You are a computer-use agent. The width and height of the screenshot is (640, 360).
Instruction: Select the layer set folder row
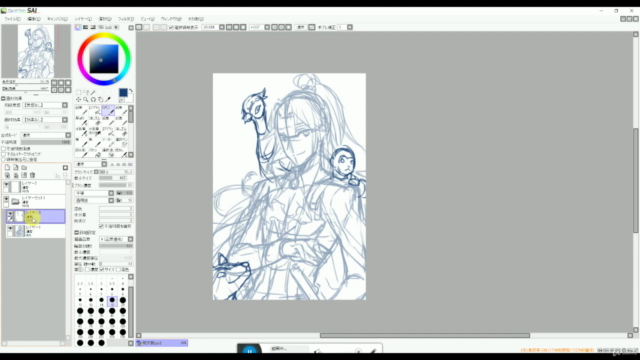click(x=35, y=201)
